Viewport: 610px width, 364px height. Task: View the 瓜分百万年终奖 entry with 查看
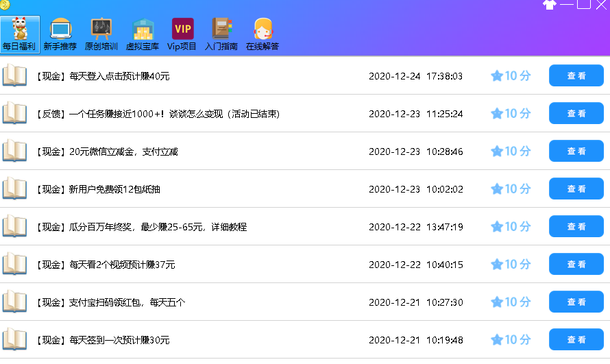point(576,226)
